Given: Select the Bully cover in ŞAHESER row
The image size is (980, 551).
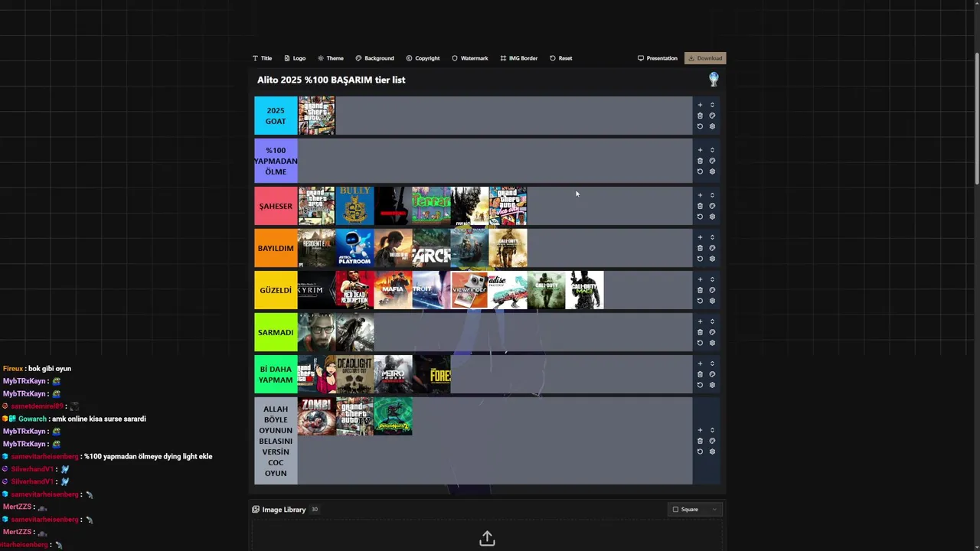Looking at the screenshot, I should [355, 206].
